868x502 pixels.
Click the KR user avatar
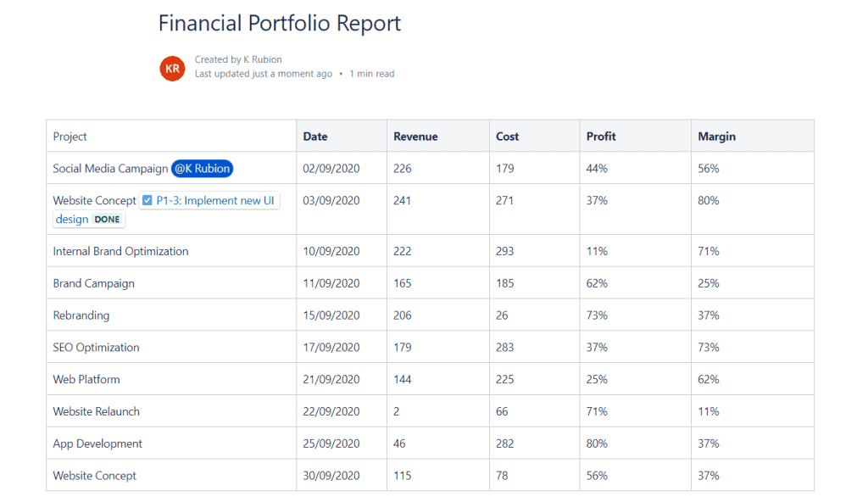[172, 68]
